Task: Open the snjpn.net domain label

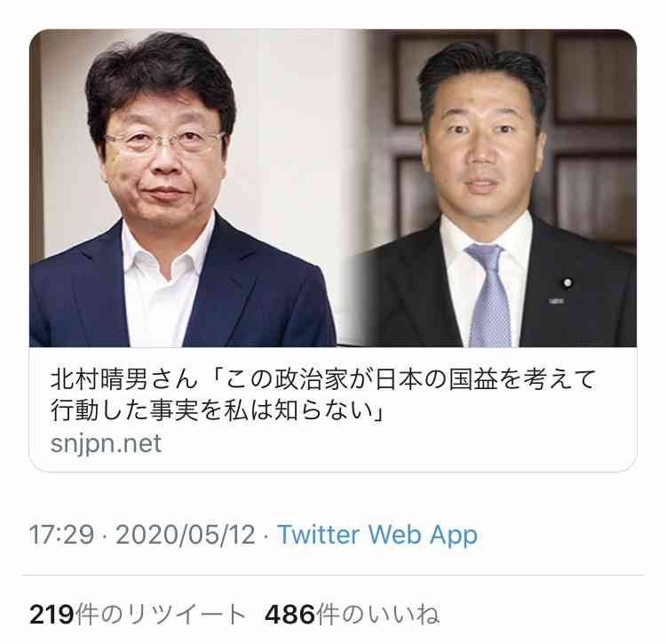Action: pos(107,443)
